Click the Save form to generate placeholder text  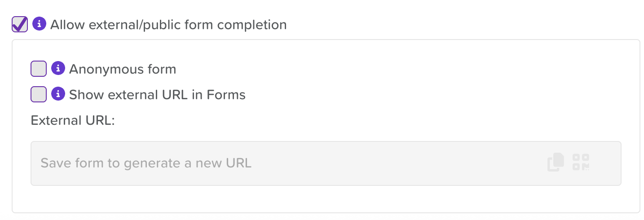pos(146,163)
